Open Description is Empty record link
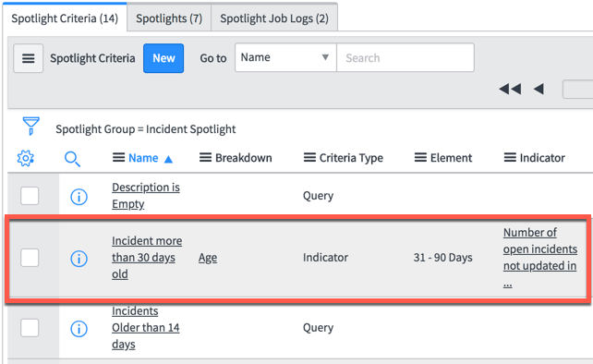This screenshot has width=593, height=364. [x=146, y=196]
